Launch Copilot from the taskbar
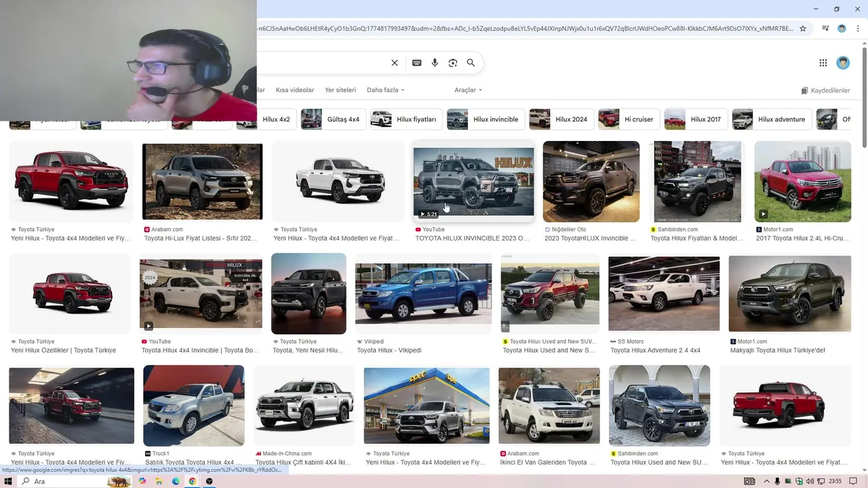The width and height of the screenshot is (868, 488). click(142, 481)
